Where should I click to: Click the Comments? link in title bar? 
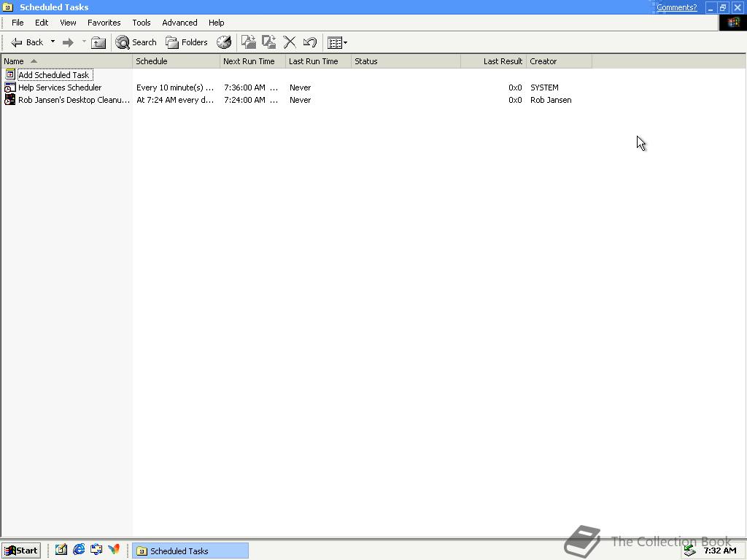tap(676, 7)
